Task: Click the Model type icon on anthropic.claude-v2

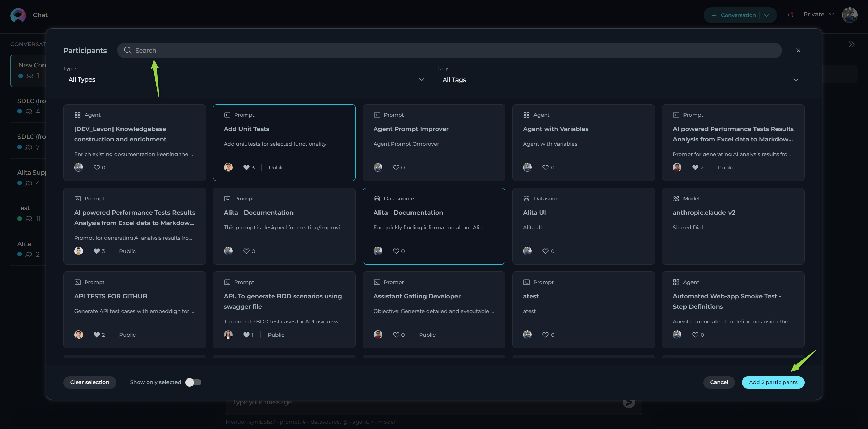Action: click(x=676, y=198)
